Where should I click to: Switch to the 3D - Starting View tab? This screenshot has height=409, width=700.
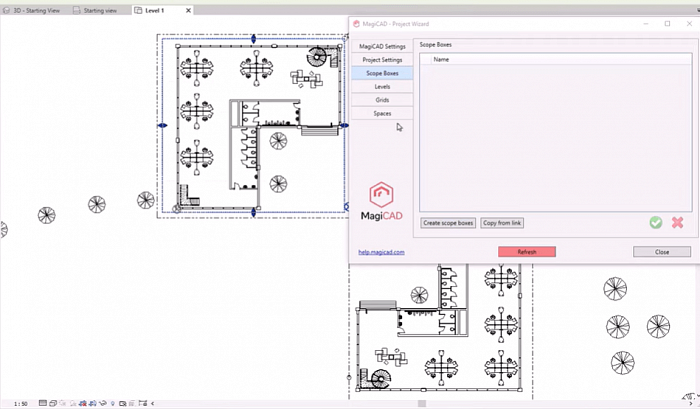point(36,10)
